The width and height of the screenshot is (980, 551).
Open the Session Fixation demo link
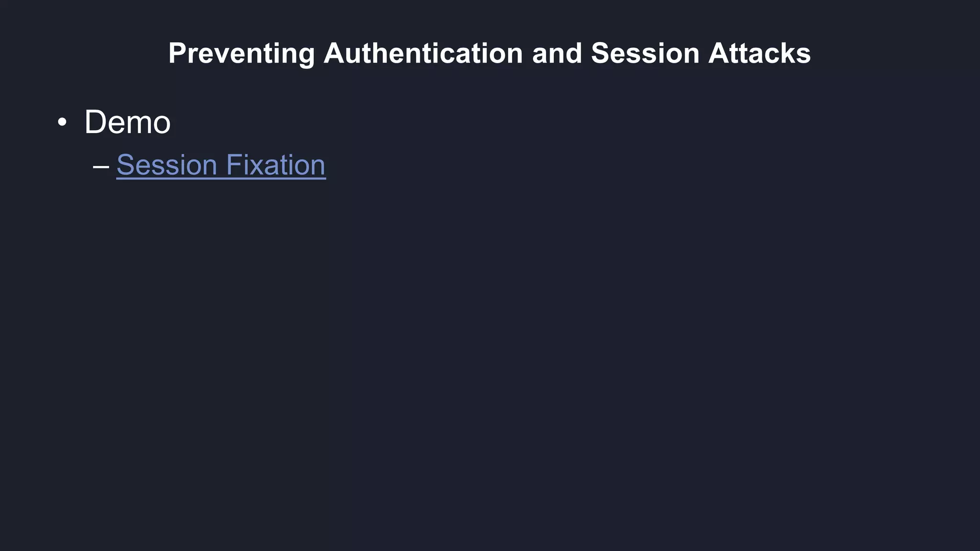[221, 165]
